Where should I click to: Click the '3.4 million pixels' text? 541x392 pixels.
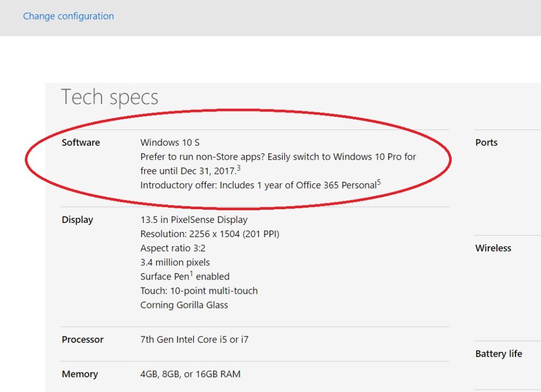pyautogui.click(x=175, y=262)
